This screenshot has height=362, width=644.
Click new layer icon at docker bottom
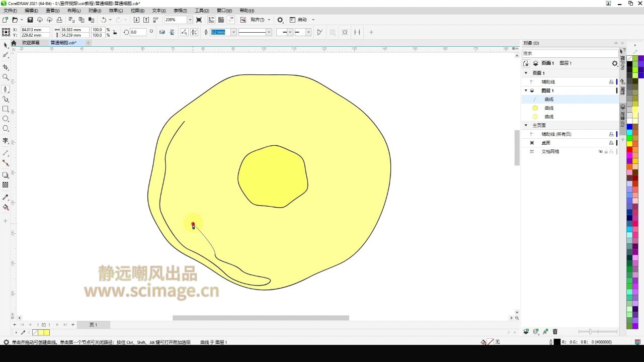[x=526, y=332]
